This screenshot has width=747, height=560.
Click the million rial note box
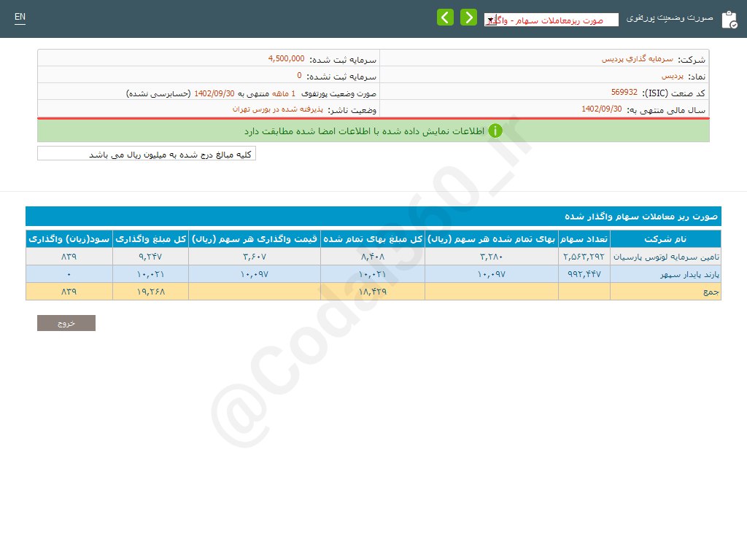coord(147,154)
